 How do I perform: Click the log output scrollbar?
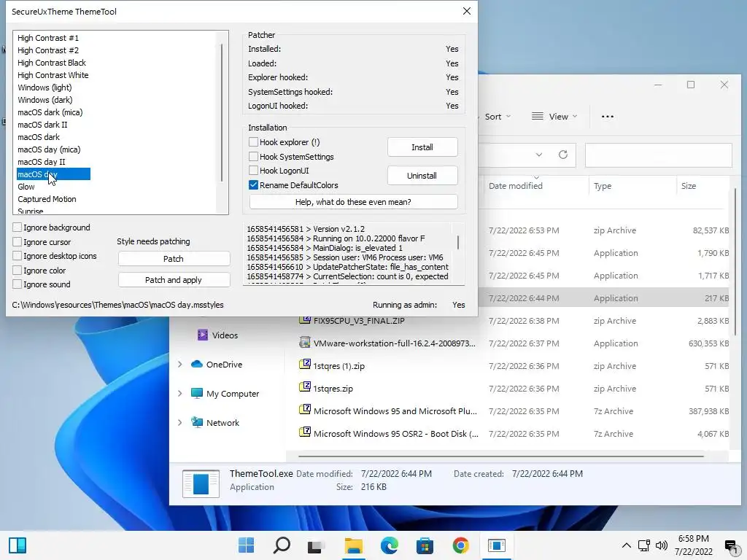pos(458,242)
